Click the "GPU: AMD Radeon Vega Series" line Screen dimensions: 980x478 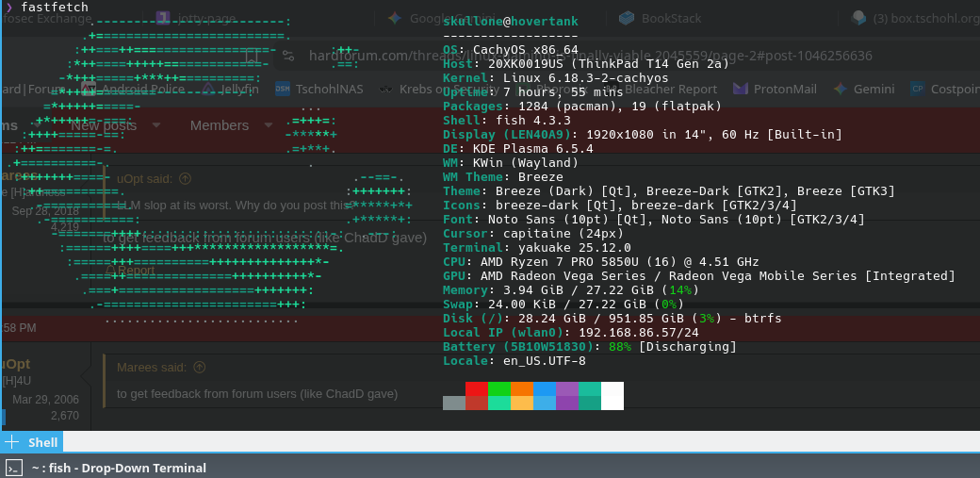699,276
